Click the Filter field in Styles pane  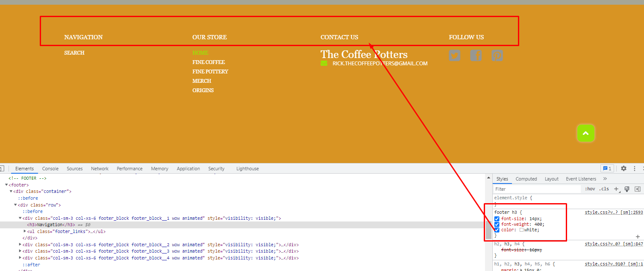pos(538,189)
